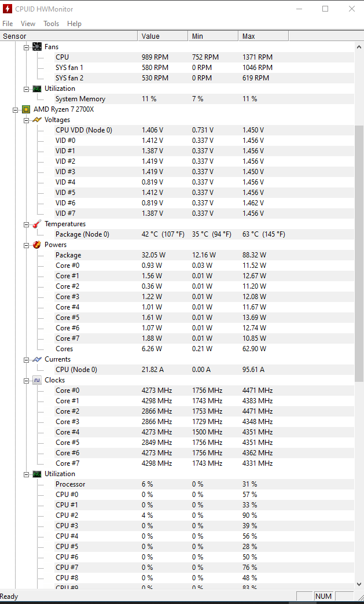Collapse the Powers section
The height and width of the screenshot is (604, 364).
(26, 244)
